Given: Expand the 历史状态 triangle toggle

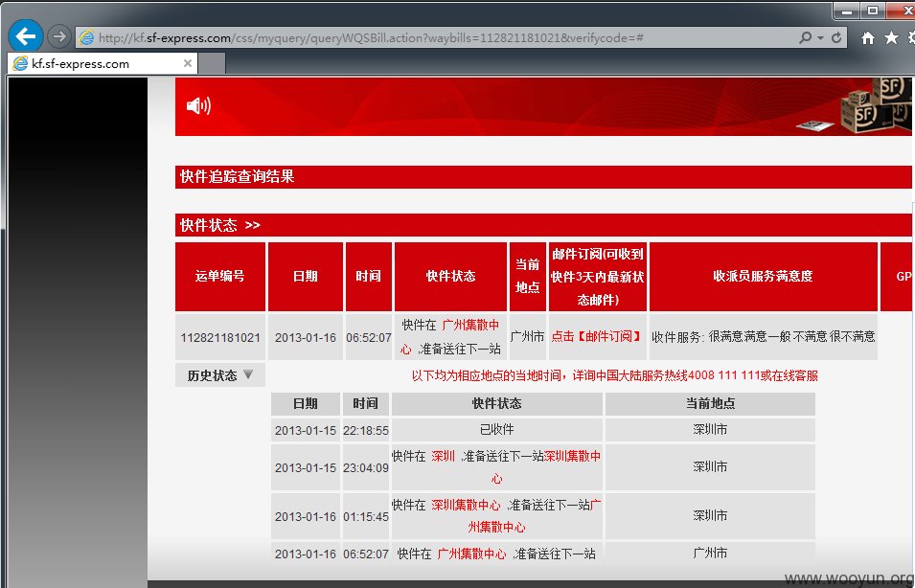Looking at the screenshot, I should click(x=248, y=373).
